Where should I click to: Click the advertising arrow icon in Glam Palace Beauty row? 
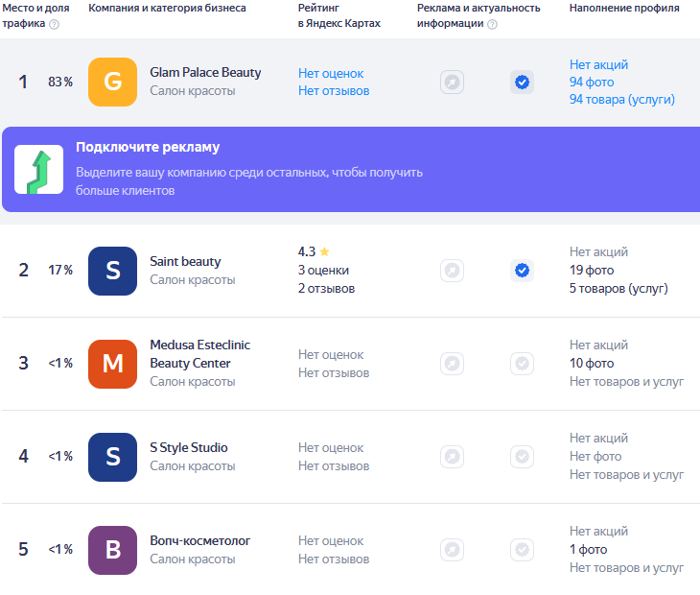[x=453, y=83]
